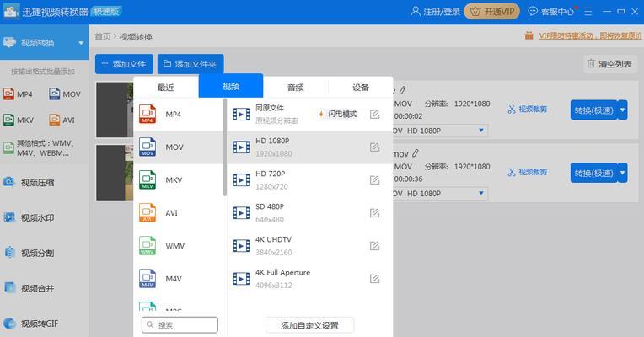Open other formats WMV, M4V, WEBM entry

click(x=39, y=148)
